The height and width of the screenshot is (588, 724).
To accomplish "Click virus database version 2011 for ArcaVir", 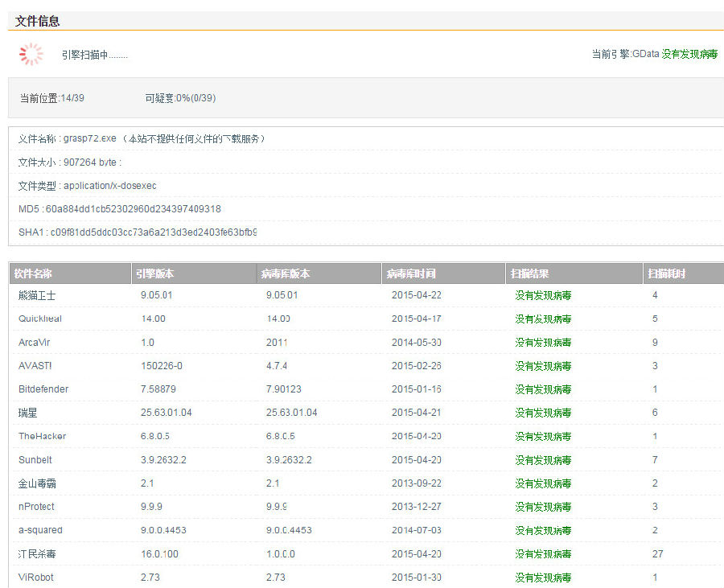I will pos(277,343).
